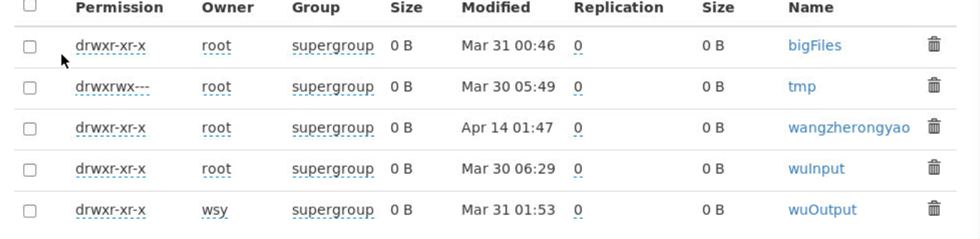
Task: Tick the checkbox for the bigFiles row
Action: (x=29, y=47)
